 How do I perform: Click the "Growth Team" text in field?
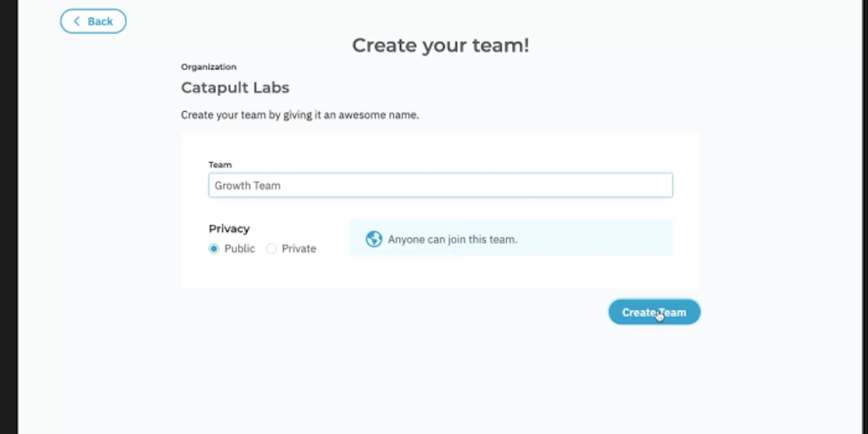click(248, 186)
